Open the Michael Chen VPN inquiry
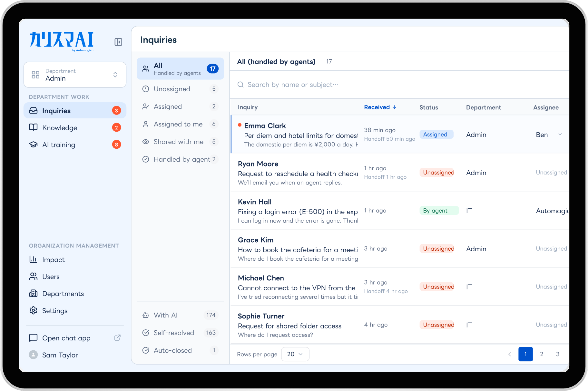 400,286
